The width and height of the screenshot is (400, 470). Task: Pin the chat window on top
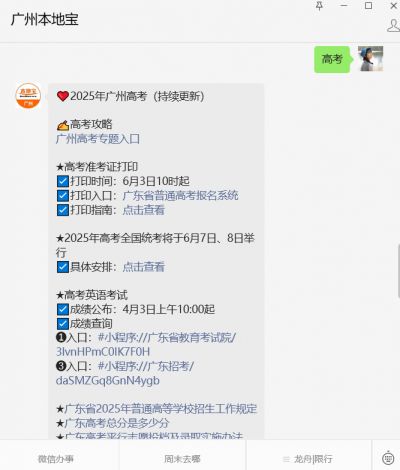319,6
